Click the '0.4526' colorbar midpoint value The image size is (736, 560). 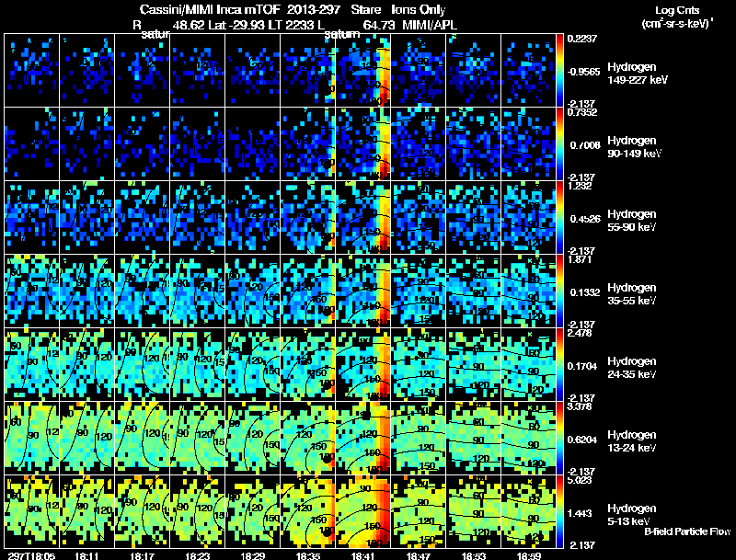click(x=583, y=219)
